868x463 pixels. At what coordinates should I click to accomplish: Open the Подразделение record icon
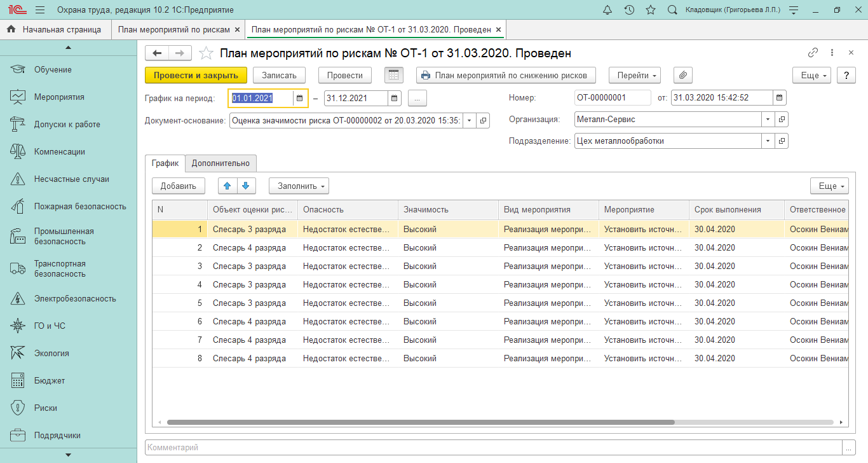pos(782,141)
